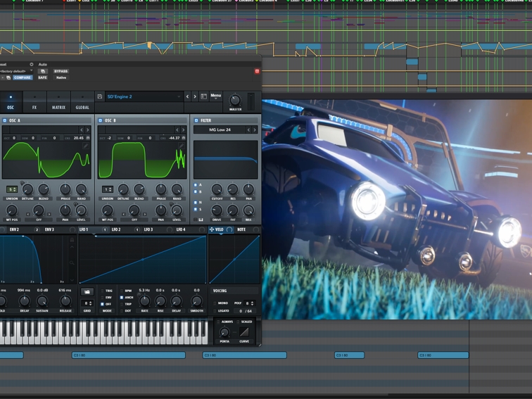The width and height of the screenshot is (532, 399).
Task: Go to next preset with right arrow
Action: (x=195, y=96)
